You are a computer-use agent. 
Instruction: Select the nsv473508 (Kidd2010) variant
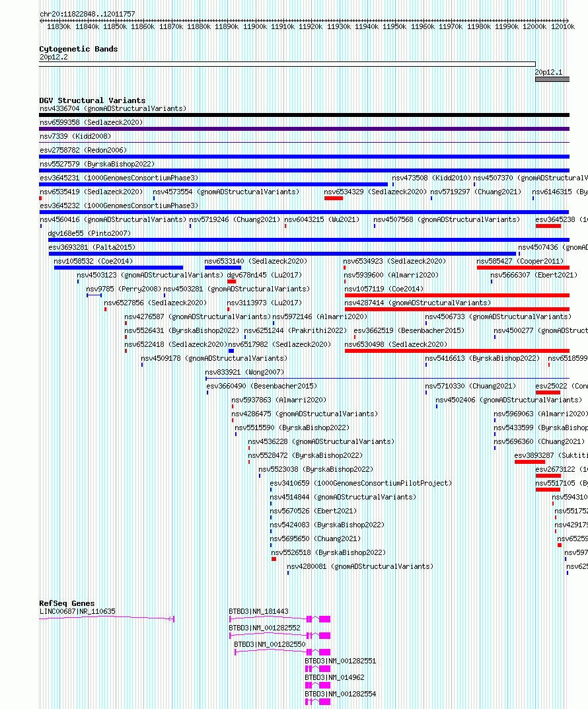(x=431, y=178)
